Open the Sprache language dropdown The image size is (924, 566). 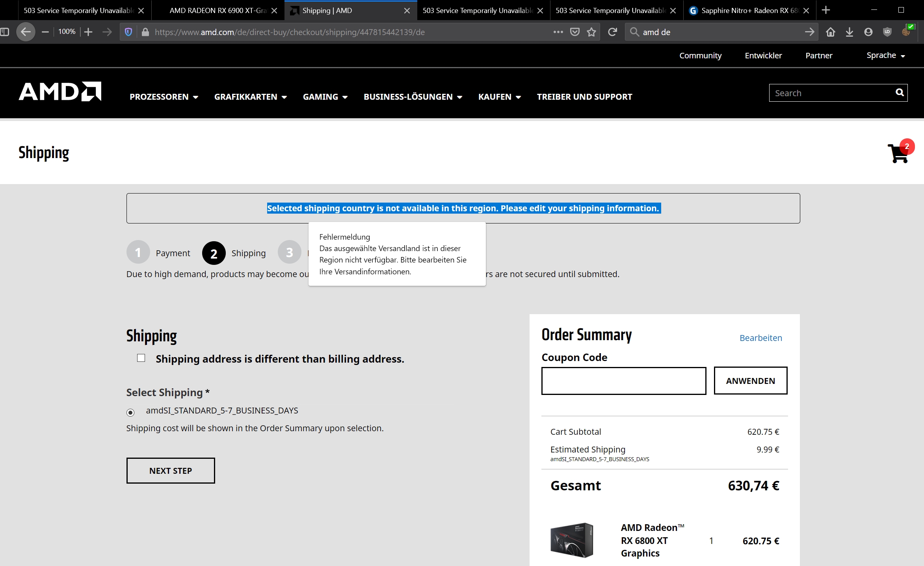click(x=885, y=56)
